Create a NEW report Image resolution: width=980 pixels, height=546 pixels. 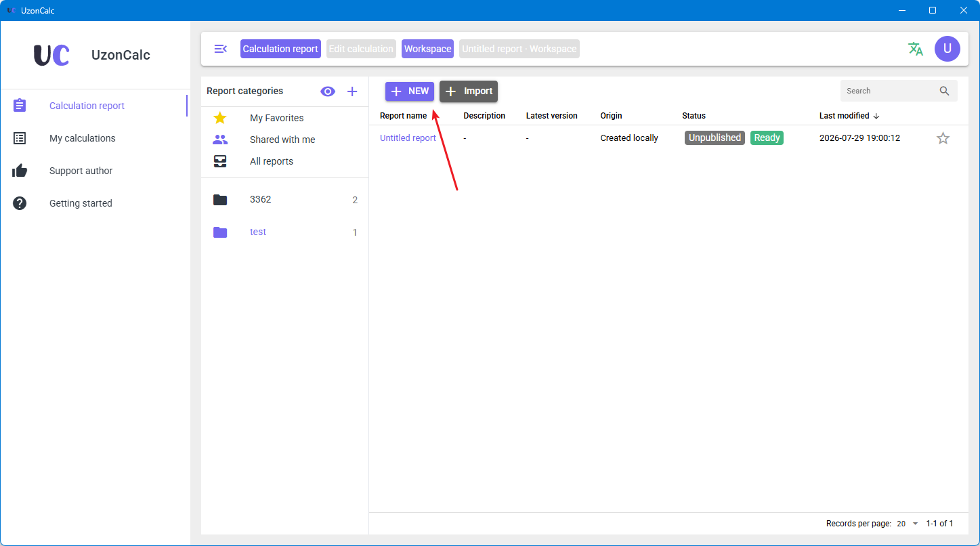point(410,91)
